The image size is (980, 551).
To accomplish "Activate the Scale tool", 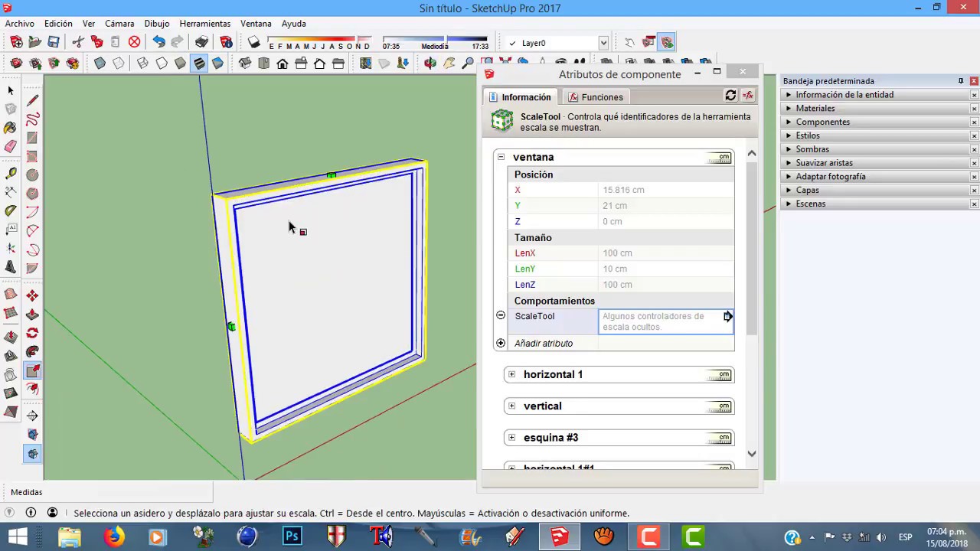I will pos(32,371).
